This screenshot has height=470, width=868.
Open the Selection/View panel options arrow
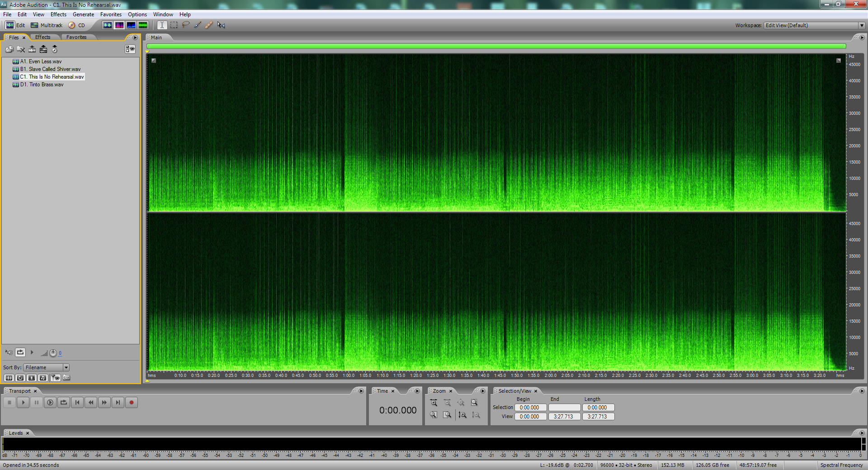[862, 391]
